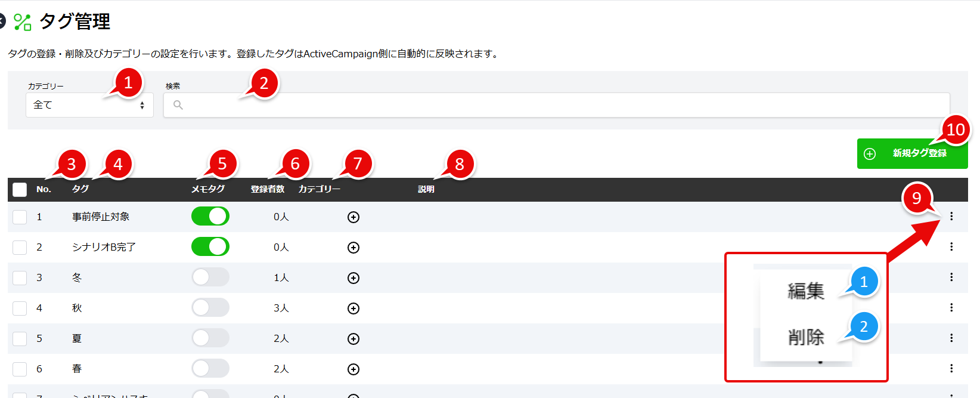The image size is (980, 398).
Task: Click the メモタグ column header
Action: (x=208, y=189)
